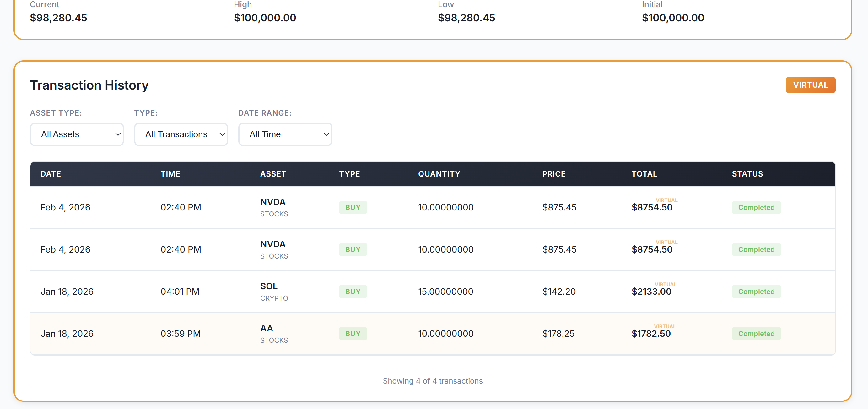The height and width of the screenshot is (409, 868).
Task: Click the Jan 18 03:59 PM time cell
Action: [x=180, y=334]
